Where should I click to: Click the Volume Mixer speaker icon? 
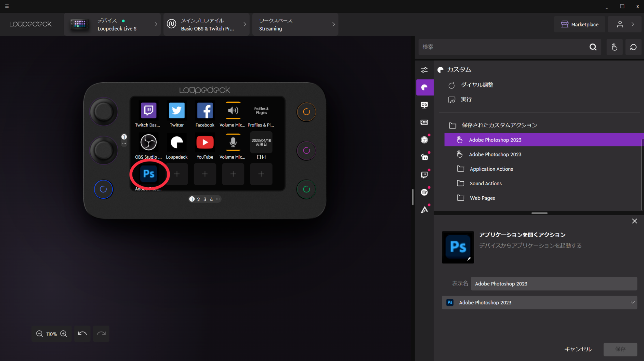[x=233, y=110]
